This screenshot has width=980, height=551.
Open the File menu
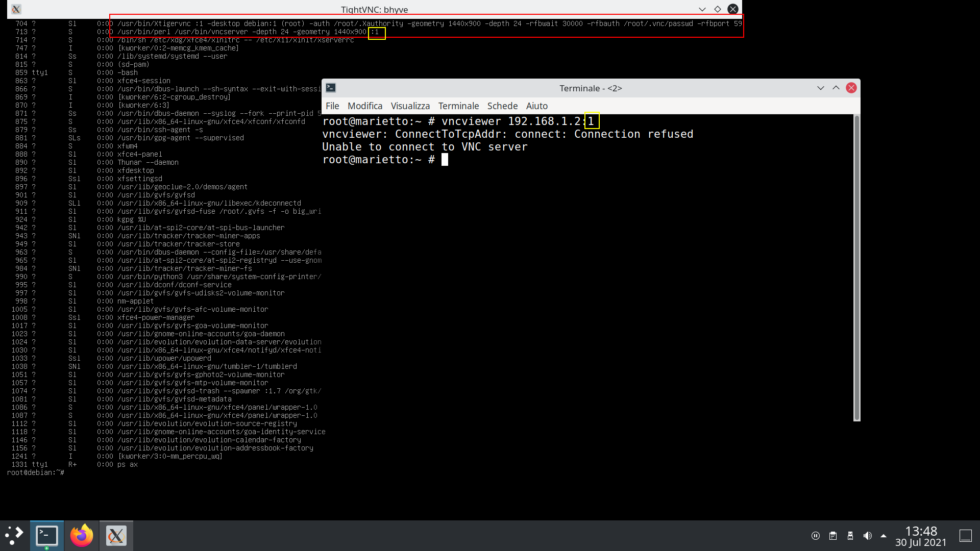click(332, 106)
